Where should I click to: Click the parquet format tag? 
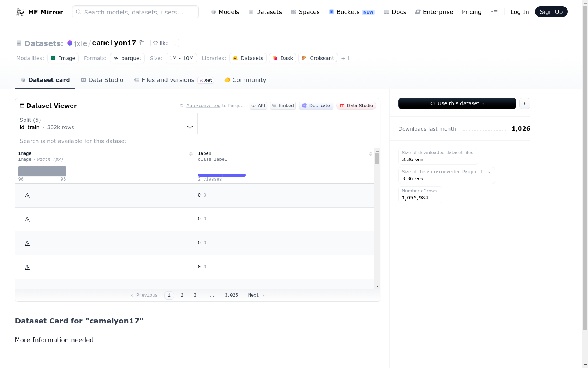point(127,58)
